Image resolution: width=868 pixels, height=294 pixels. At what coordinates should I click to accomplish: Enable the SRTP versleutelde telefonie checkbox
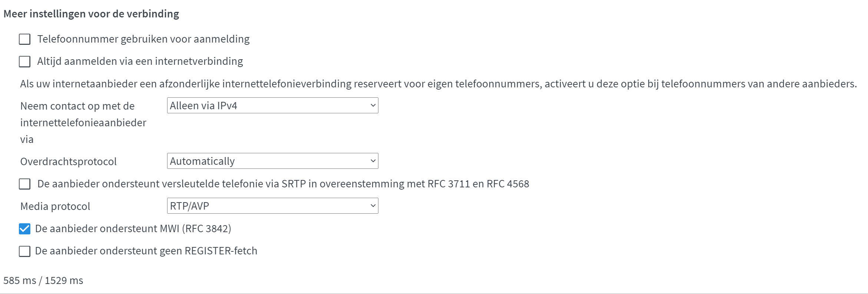pos(24,184)
